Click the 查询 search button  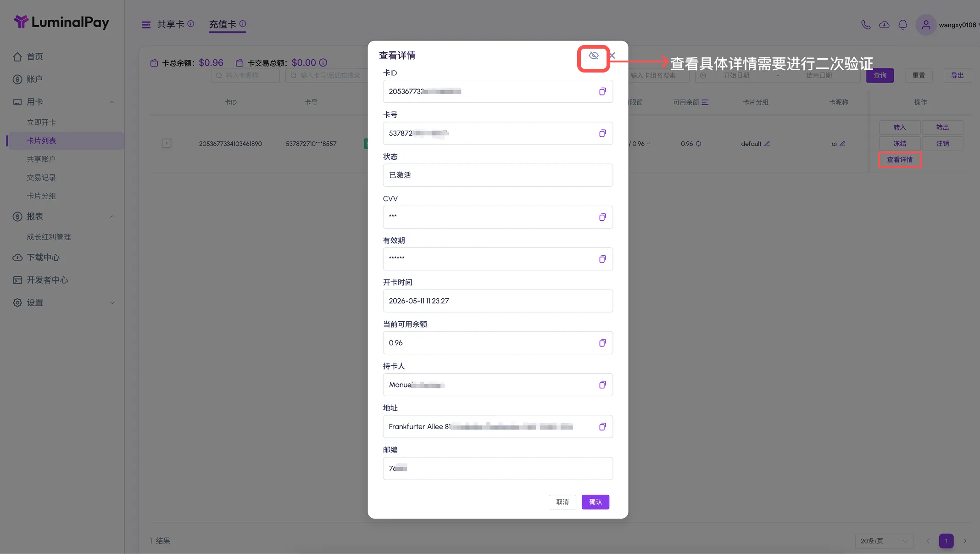pyautogui.click(x=880, y=75)
